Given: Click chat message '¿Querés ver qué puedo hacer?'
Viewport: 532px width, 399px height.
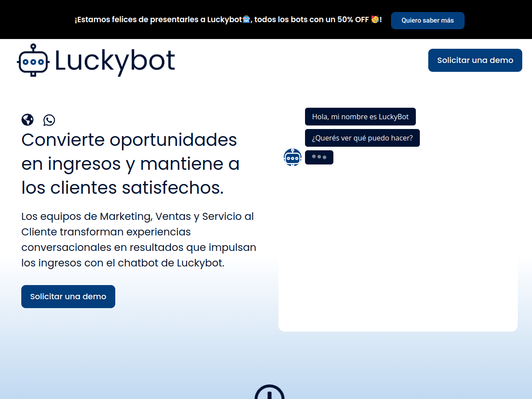Looking at the screenshot, I should click(x=362, y=138).
